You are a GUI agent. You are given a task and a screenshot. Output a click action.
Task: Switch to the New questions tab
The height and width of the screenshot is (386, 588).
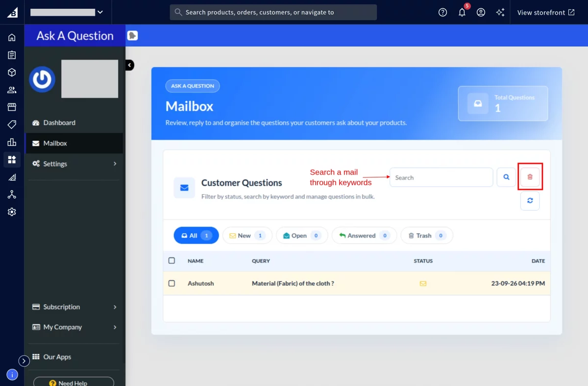pyautogui.click(x=247, y=236)
